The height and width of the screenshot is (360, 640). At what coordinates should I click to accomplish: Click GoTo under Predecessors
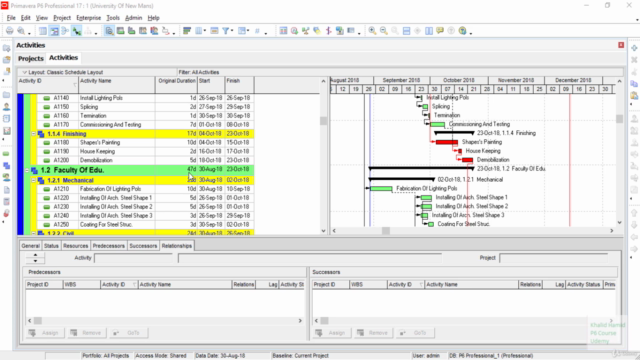[x=129, y=333]
